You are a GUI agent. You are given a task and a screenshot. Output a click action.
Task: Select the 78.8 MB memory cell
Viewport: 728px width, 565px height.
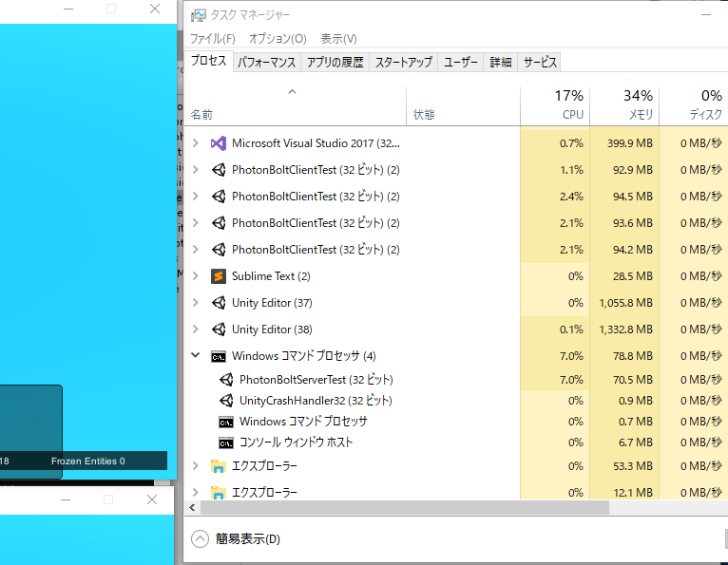[625, 356]
